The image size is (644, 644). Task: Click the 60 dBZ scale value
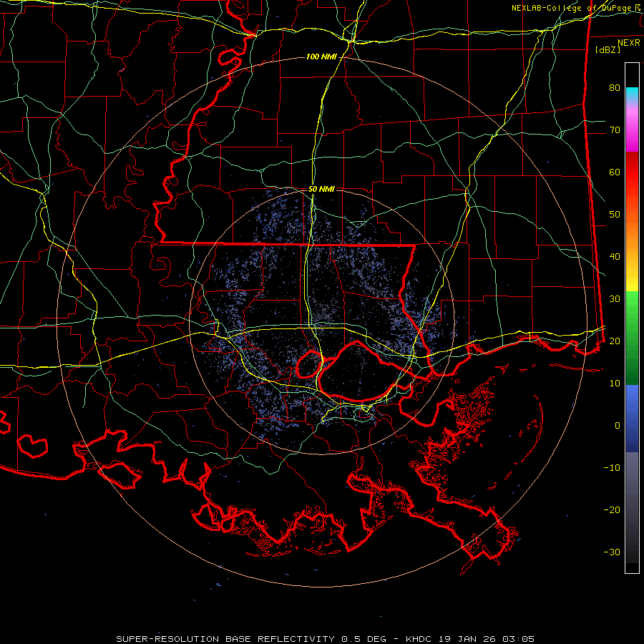pyautogui.click(x=615, y=172)
